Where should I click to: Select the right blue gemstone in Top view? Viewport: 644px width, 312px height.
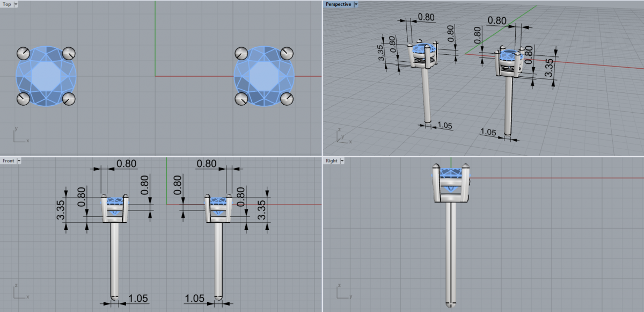pyautogui.click(x=264, y=76)
